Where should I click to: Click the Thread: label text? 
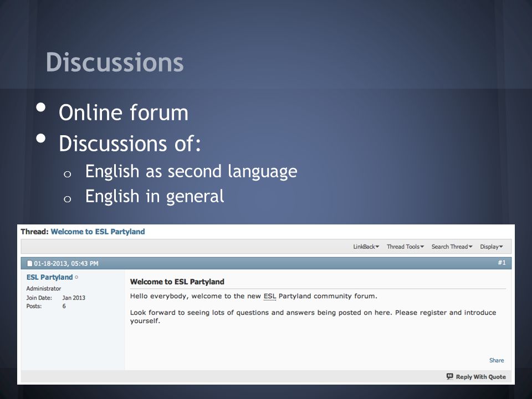point(34,232)
